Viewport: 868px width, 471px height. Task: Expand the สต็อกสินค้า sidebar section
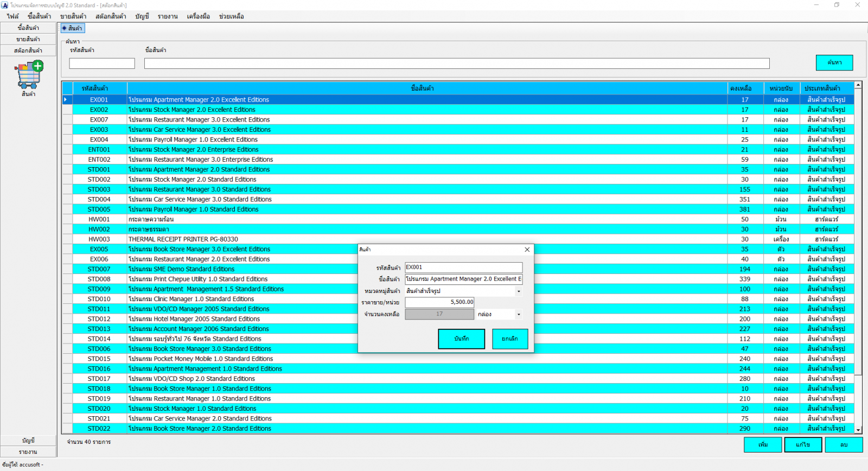(28, 50)
